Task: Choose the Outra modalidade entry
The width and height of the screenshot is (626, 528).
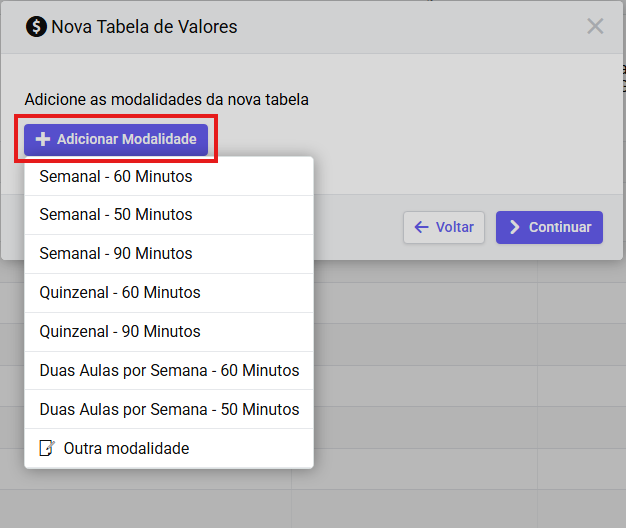Action: [x=126, y=448]
